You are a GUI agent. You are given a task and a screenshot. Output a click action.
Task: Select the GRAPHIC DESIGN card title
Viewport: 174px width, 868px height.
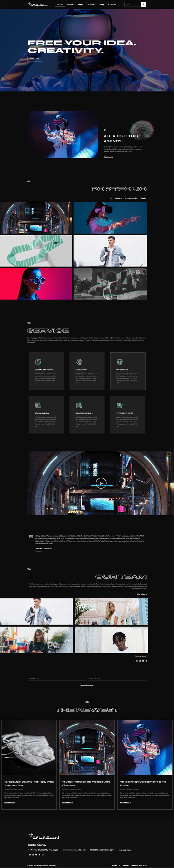pyautogui.click(x=84, y=413)
